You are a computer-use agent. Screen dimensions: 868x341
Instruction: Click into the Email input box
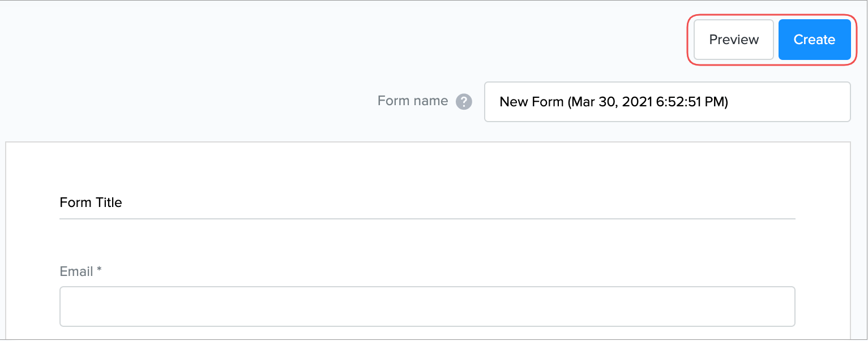pos(427,307)
